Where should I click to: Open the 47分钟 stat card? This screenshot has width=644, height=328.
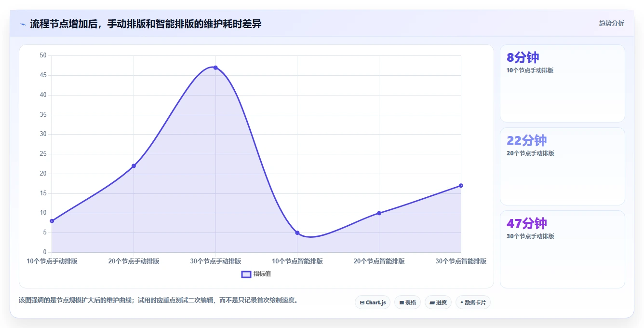click(x=563, y=249)
